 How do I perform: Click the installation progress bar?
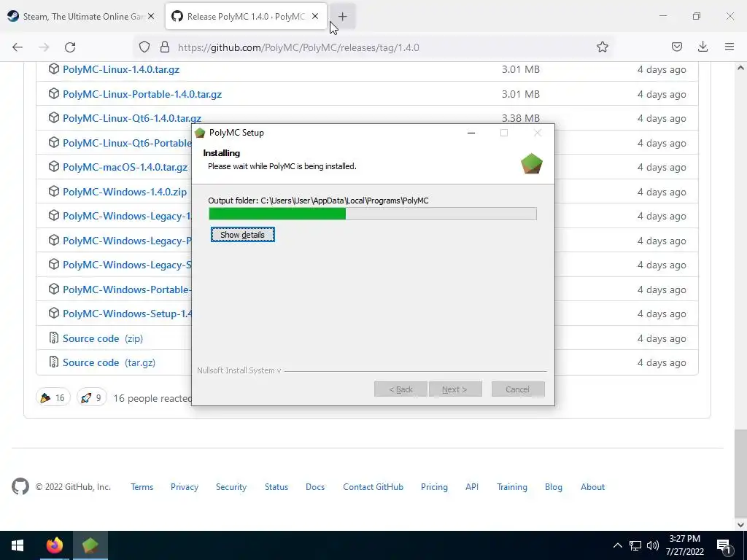tap(373, 214)
